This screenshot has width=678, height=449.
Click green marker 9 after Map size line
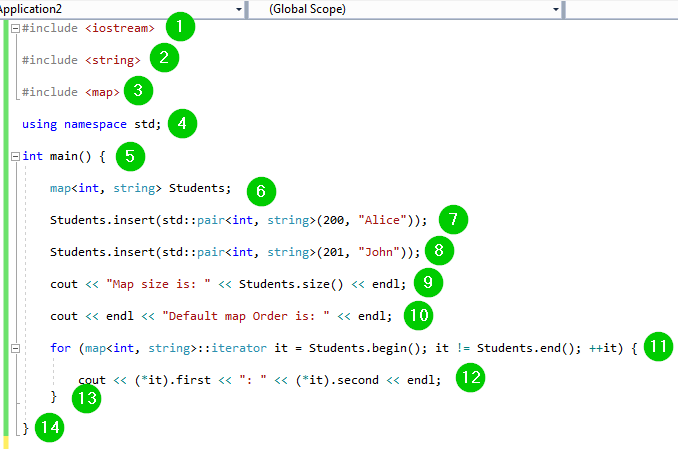point(428,283)
